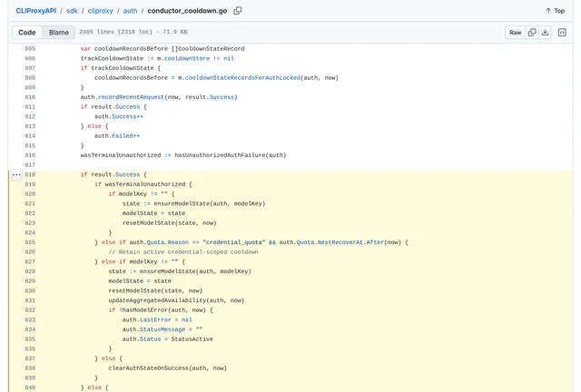
Task: Click Retain active credential-scoped cooldown comment
Action: tap(183, 252)
